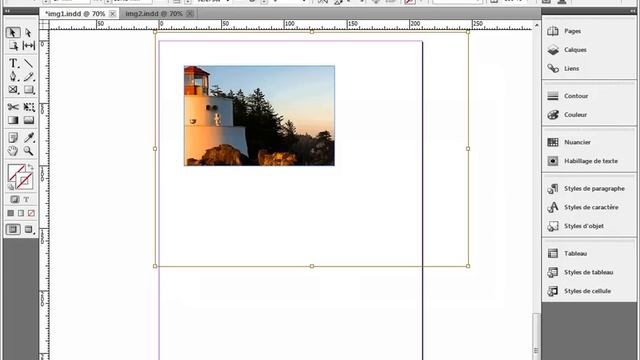Image resolution: width=640 pixels, height=360 pixels.
Task: Expand the toolbox to double column toggle
Action: (x=7, y=11)
